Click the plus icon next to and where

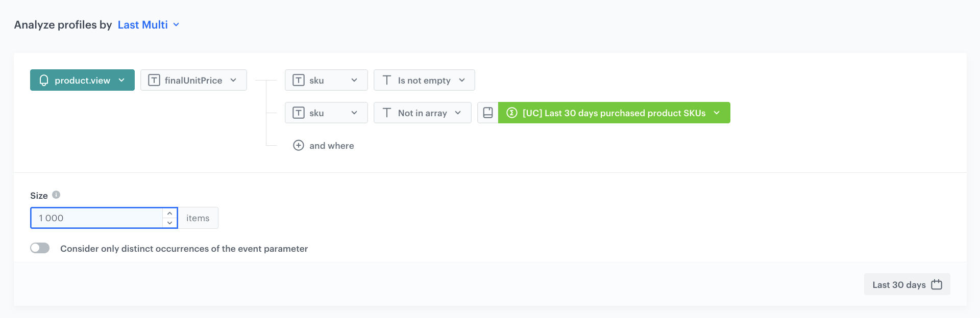[x=299, y=145]
